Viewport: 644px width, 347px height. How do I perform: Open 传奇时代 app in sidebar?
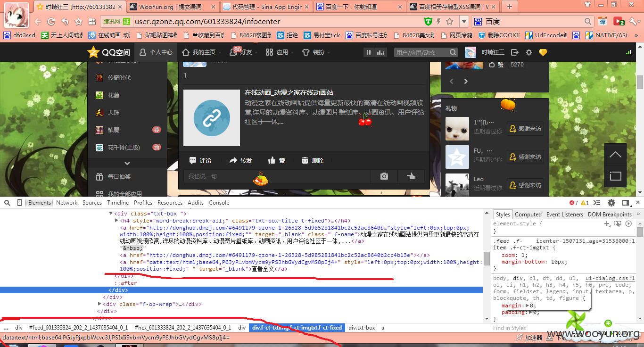(113, 78)
